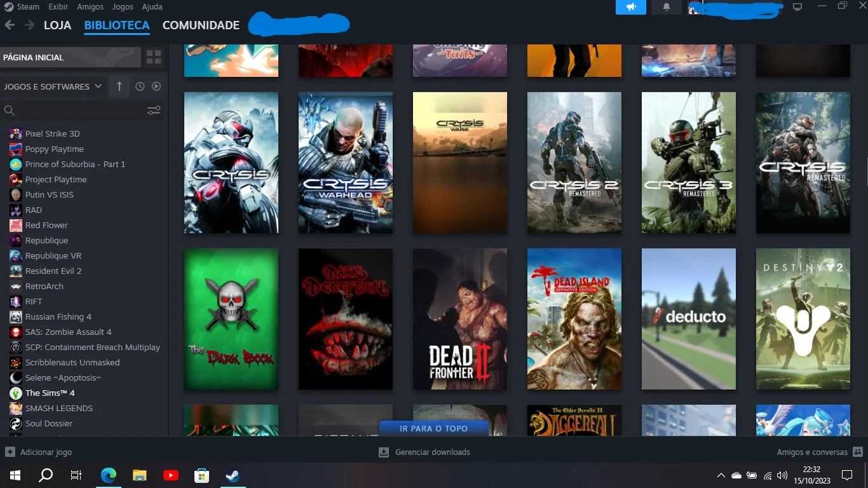
Task: Open Microsoft Edge from the taskbar
Action: pyautogui.click(x=109, y=475)
